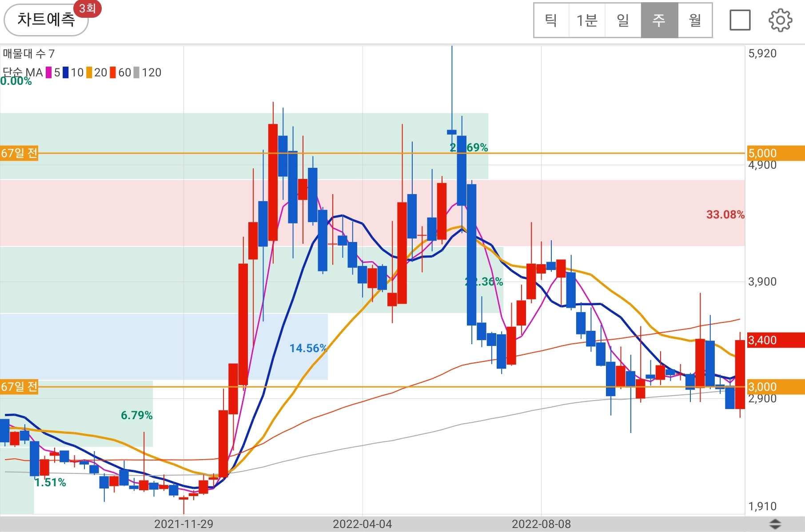Click the 5,920 price axis label
The image size is (805, 532).
[x=762, y=54]
